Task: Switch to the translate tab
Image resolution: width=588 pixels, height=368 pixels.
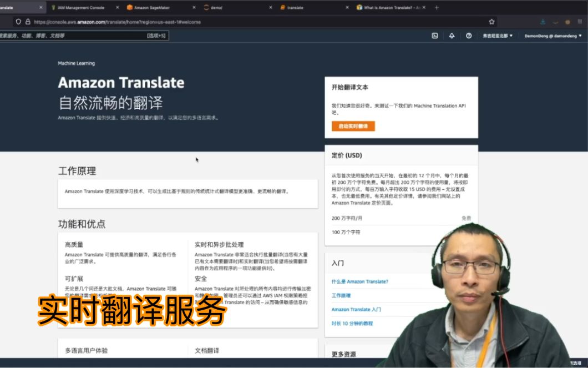Action: click(x=295, y=8)
